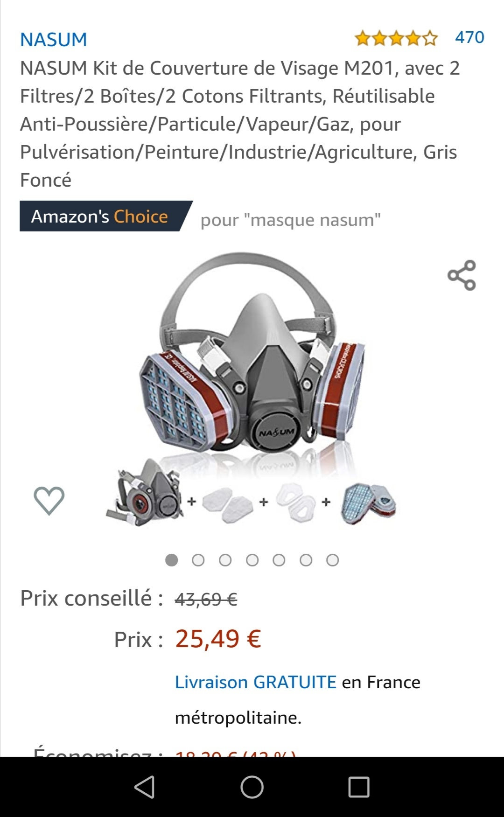The height and width of the screenshot is (817, 504).
Task: Select the second image carousel dot
Action: pos(198,560)
